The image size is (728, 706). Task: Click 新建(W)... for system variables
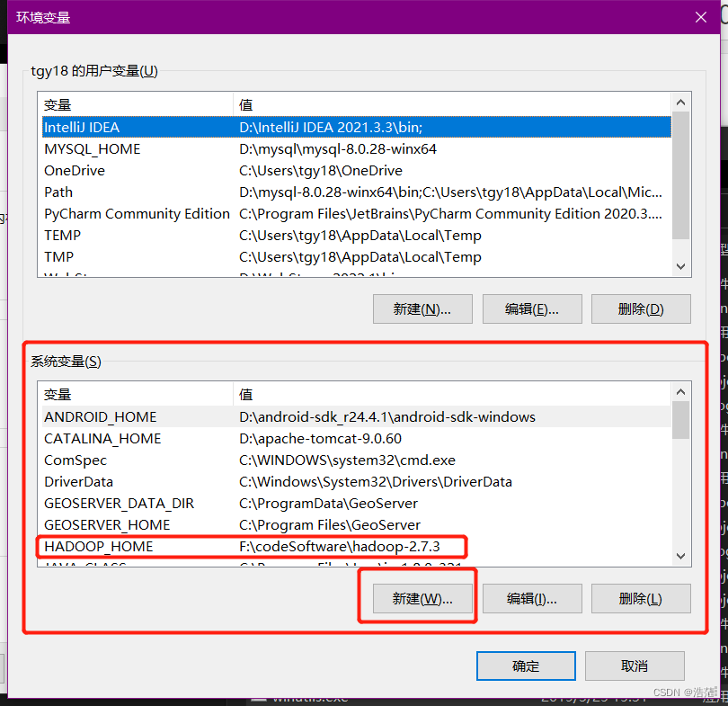422,599
